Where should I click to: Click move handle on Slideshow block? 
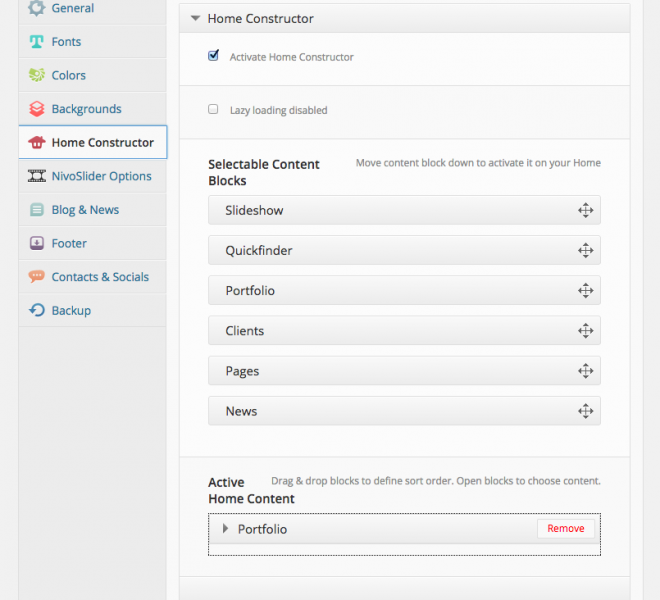pos(586,210)
